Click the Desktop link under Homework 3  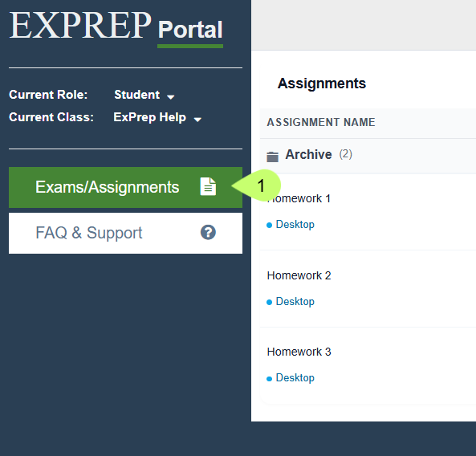[295, 378]
